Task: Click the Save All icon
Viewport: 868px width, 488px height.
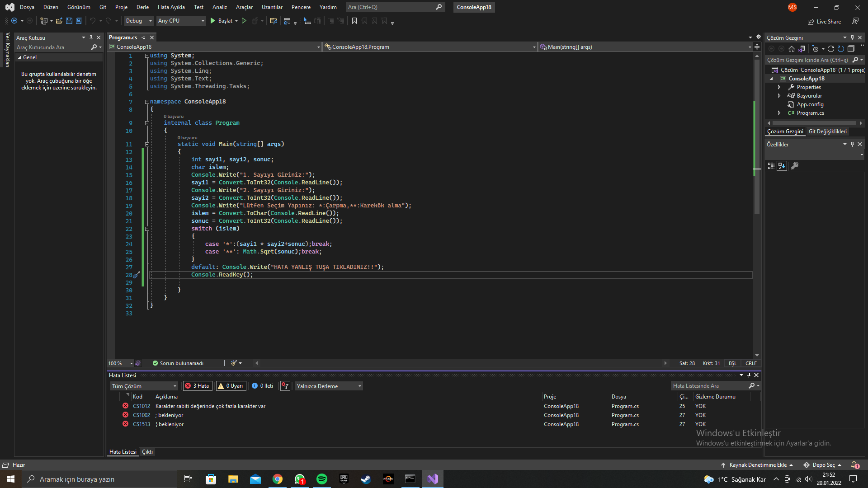Action: click(79, 21)
